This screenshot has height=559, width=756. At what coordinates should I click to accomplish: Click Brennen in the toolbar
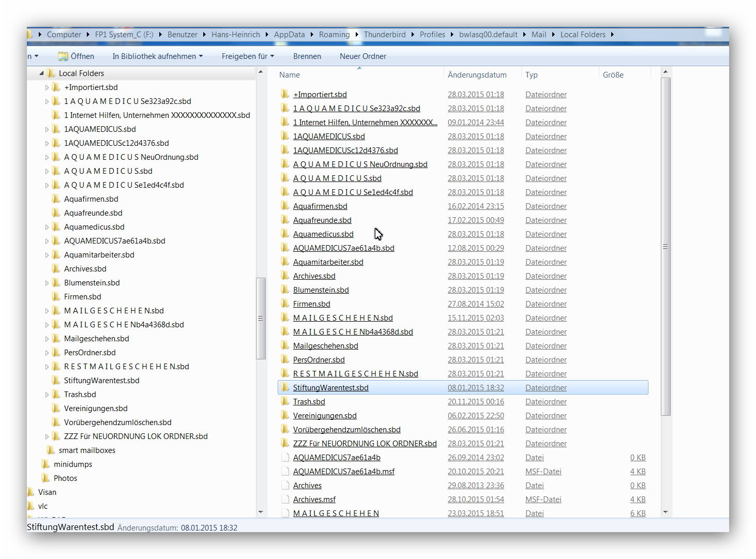tap(307, 56)
